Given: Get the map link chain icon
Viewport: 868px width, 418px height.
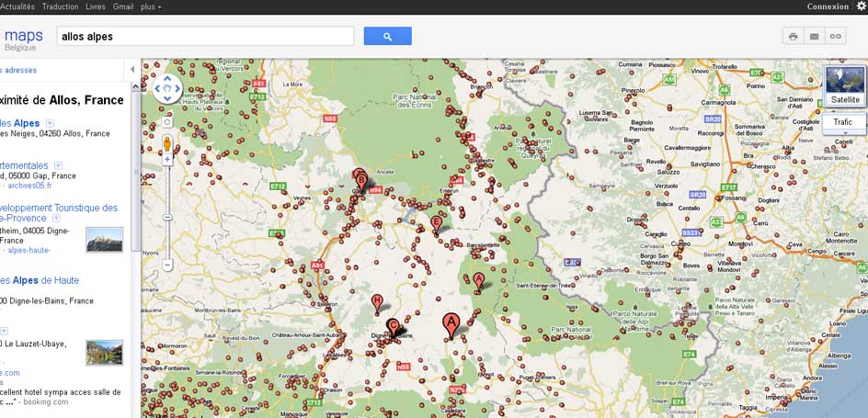Looking at the screenshot, I should tap(835, 37).
